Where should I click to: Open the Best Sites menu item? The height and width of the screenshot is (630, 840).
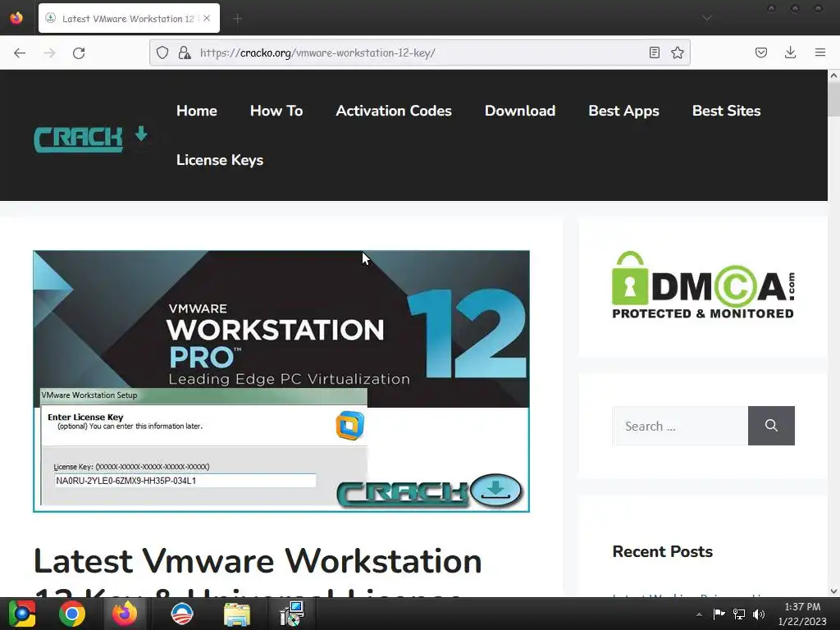click(727, 111)
